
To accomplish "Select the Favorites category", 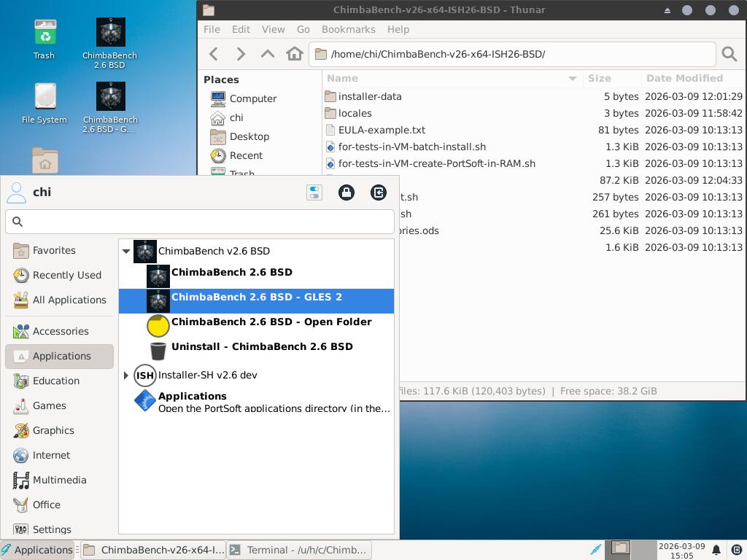I will tap(60, 251).
